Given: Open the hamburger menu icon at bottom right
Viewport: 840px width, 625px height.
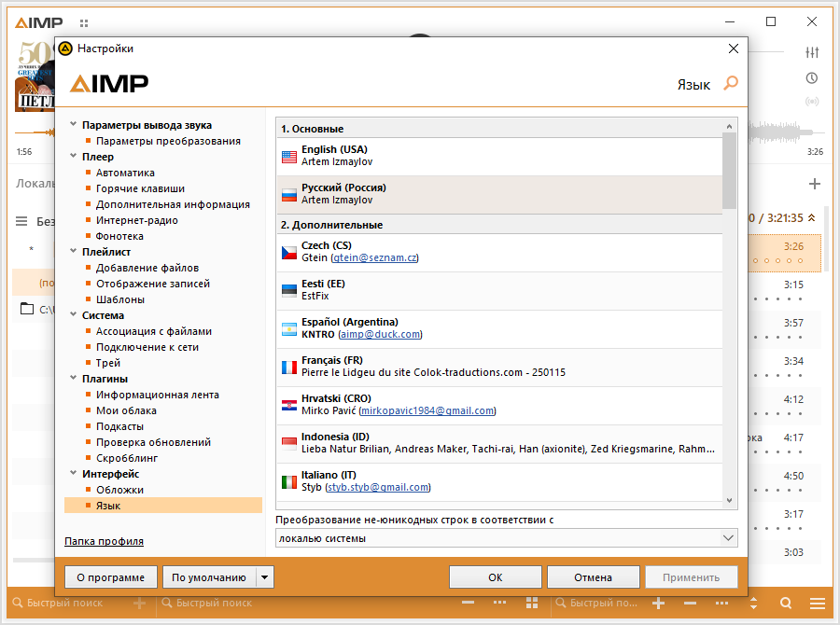Looking at the screenshot, I should point(818,603).
